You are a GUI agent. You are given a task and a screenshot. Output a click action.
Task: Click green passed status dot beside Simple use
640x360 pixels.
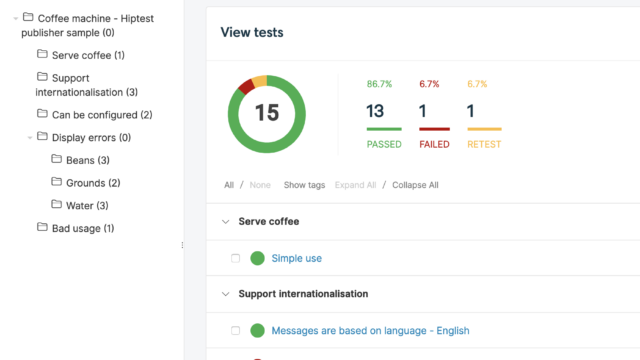click(258, 258)
